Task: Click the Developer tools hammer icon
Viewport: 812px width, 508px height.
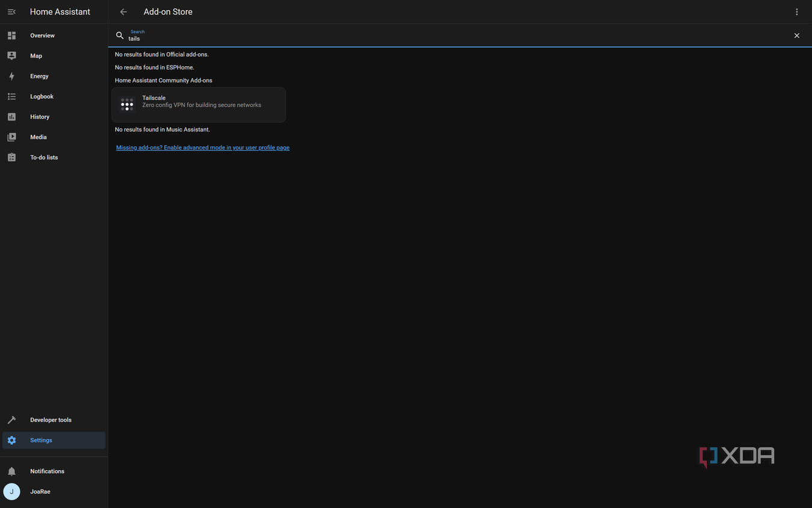Action: point(11,420)
